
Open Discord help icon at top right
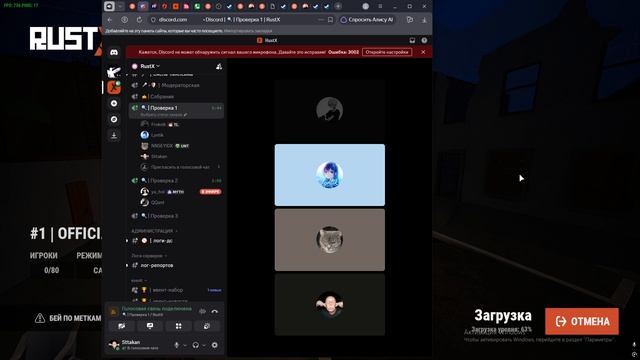point(424,40)
